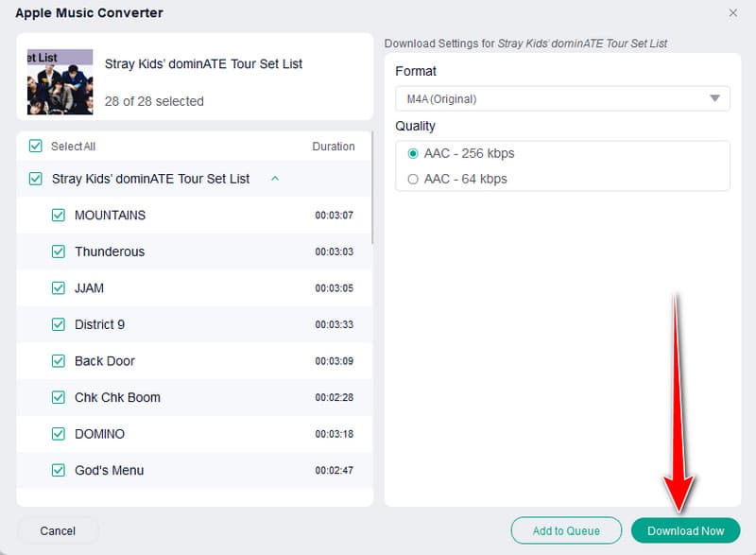Deselect the Thunderous track
Image resolution: width=756 pixels, height=555 pixels.
click(58, 251)
